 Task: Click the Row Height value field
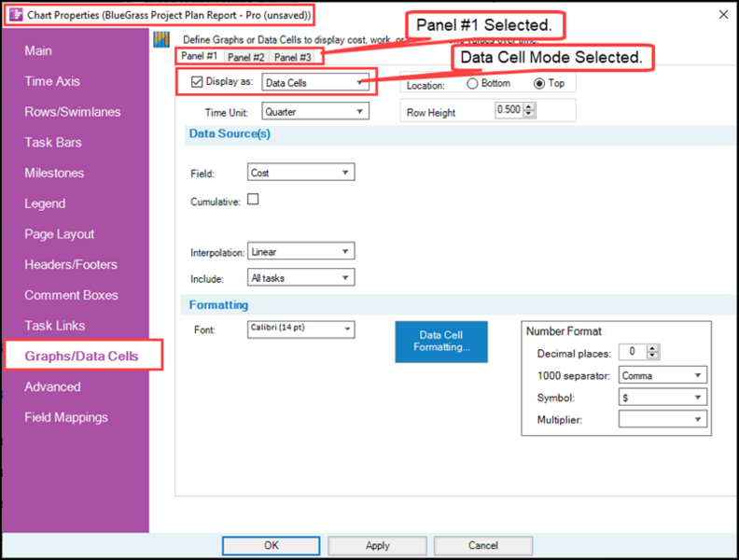pos(509,110)
